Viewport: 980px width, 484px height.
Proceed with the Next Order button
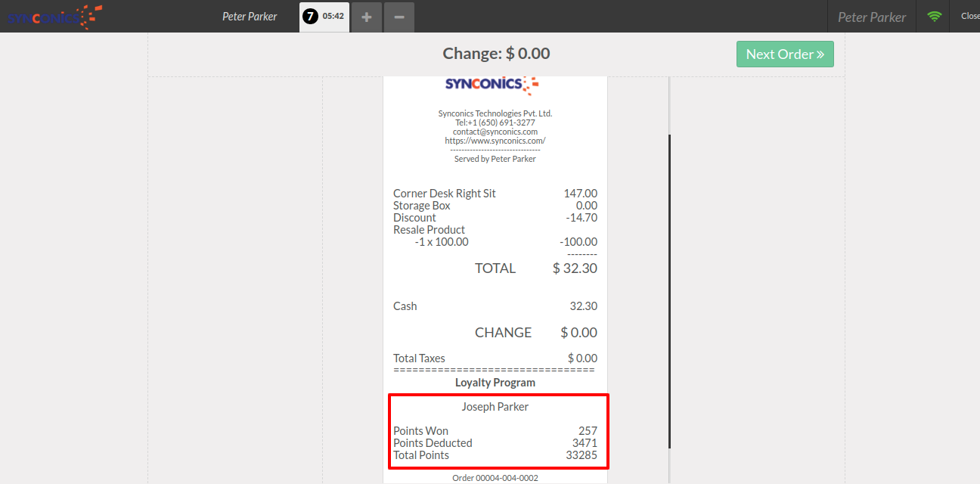785,54
